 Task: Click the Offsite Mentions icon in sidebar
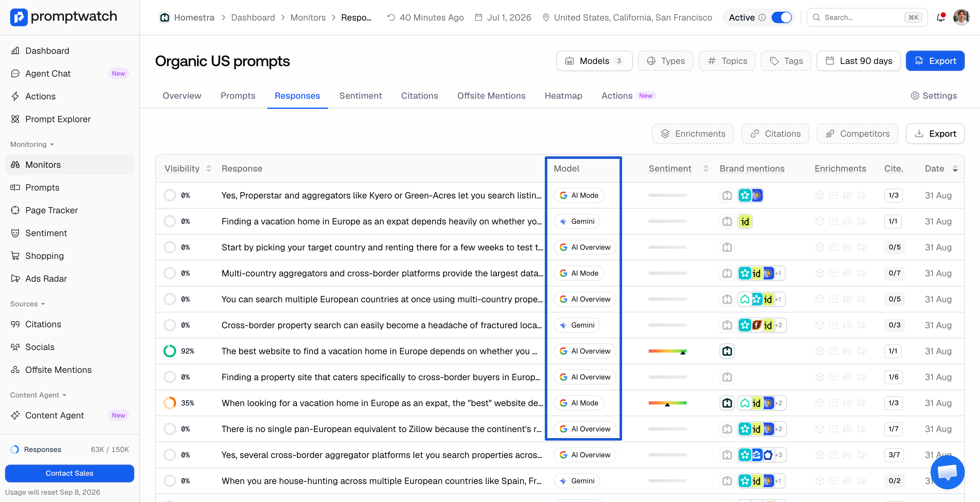pyautogui.click(x=15, y=370)
